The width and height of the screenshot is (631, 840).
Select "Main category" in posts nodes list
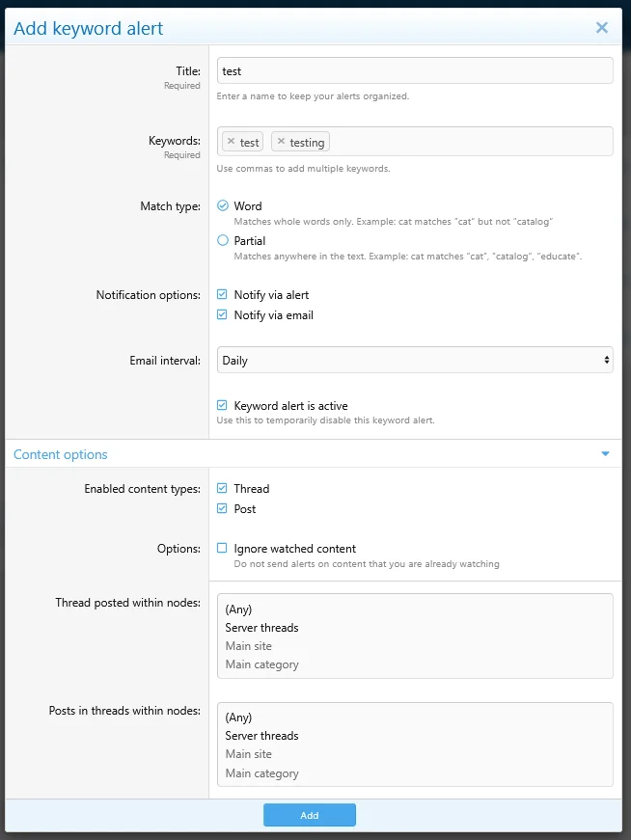(x=264, y=772)
